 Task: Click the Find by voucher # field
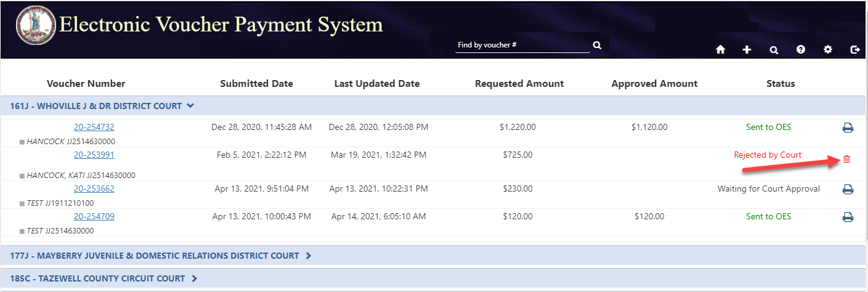tap(522, 46)
